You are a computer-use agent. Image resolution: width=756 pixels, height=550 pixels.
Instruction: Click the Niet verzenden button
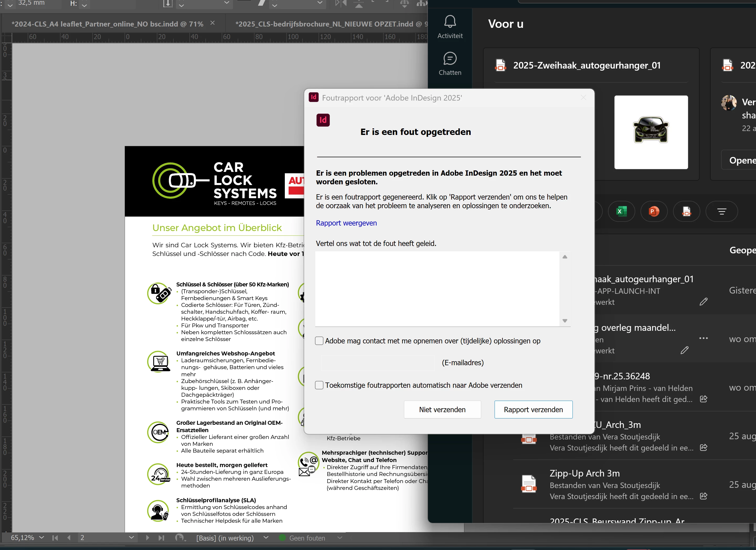pyautogui.click(x=442, y=409)
